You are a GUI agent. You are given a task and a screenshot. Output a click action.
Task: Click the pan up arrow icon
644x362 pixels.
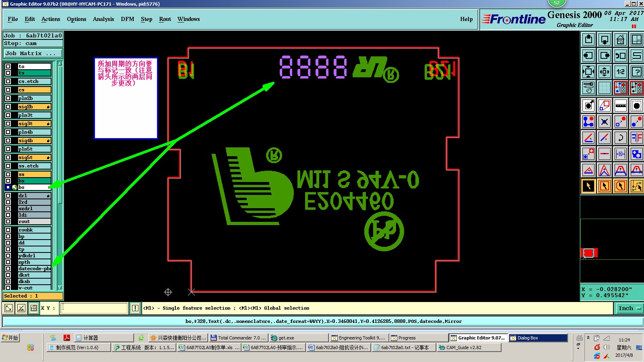click(x=588, y=39)
